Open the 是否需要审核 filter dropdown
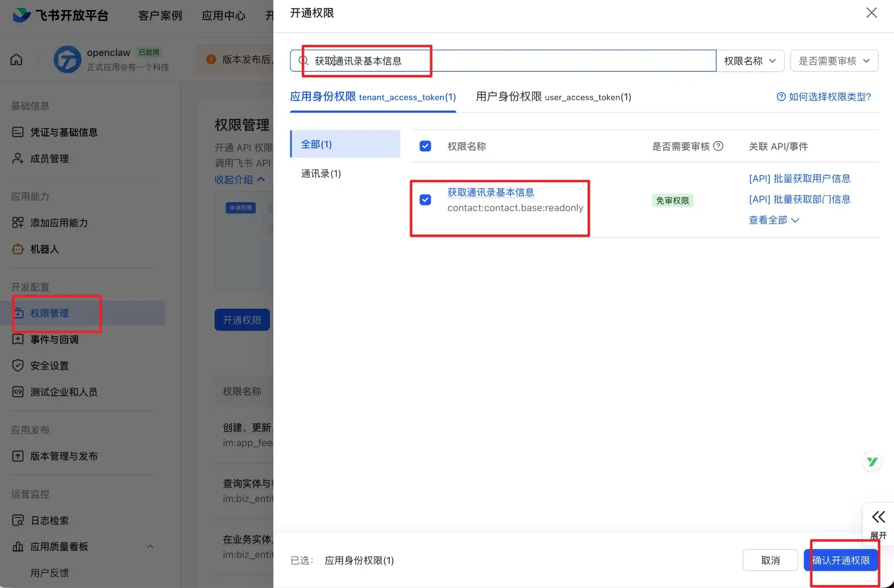 tap(834, 61)
